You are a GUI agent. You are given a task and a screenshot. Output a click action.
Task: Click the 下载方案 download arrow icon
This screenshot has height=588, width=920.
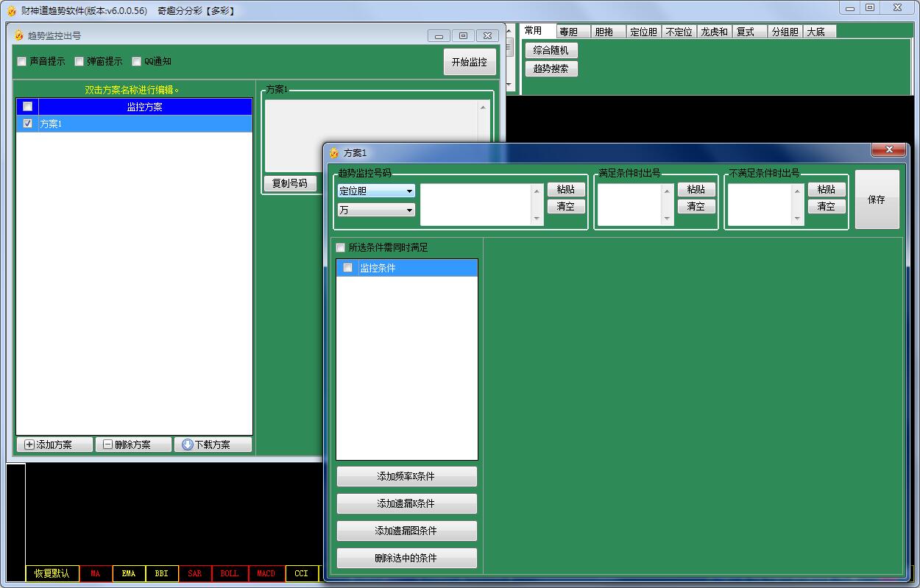(x=187, y=444)
